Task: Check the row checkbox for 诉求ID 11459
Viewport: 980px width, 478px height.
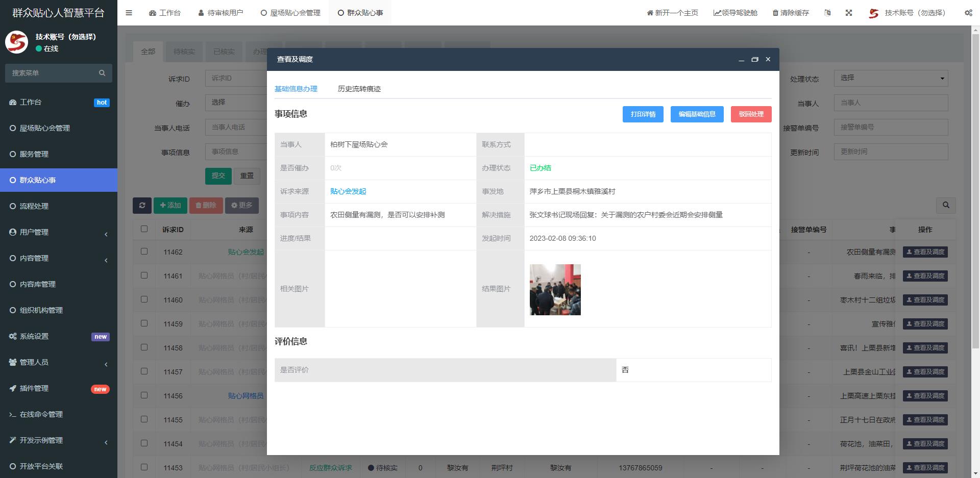Action: (x=144, y=323)
